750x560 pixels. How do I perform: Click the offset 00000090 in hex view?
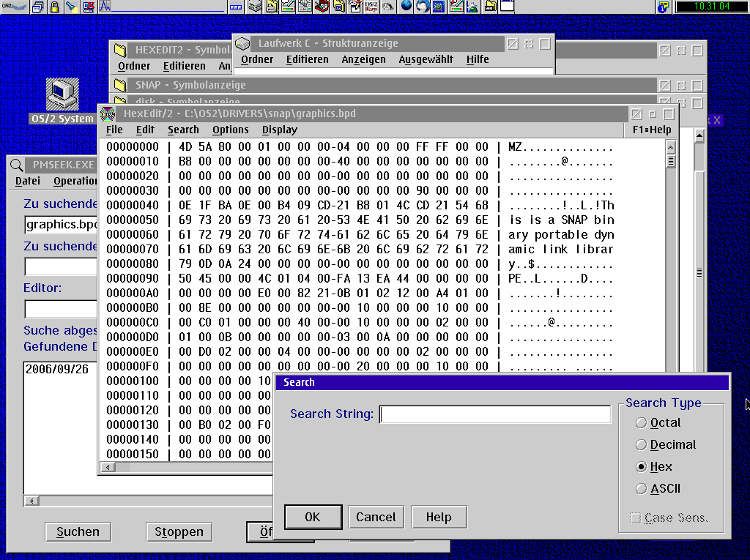click(x=133, y=279)
